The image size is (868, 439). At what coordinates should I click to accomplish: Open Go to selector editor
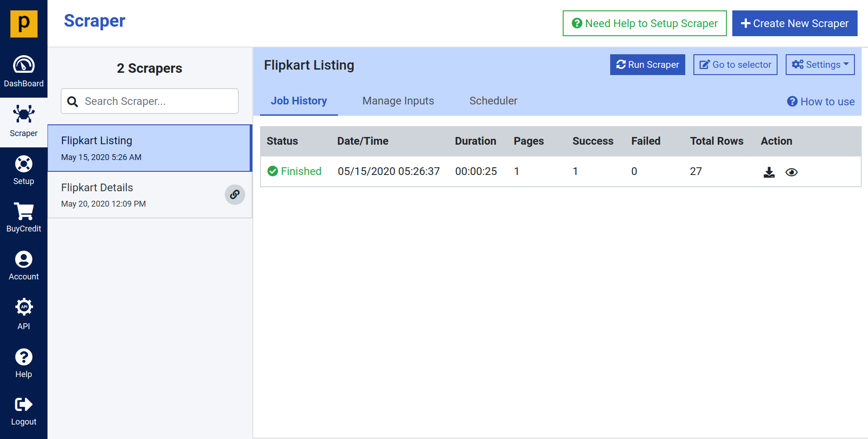735,64
